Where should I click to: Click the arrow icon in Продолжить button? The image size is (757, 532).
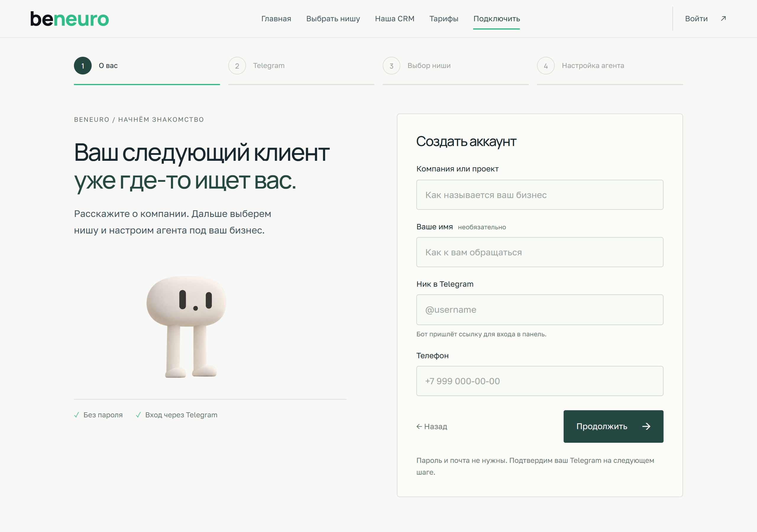(646, 426)
